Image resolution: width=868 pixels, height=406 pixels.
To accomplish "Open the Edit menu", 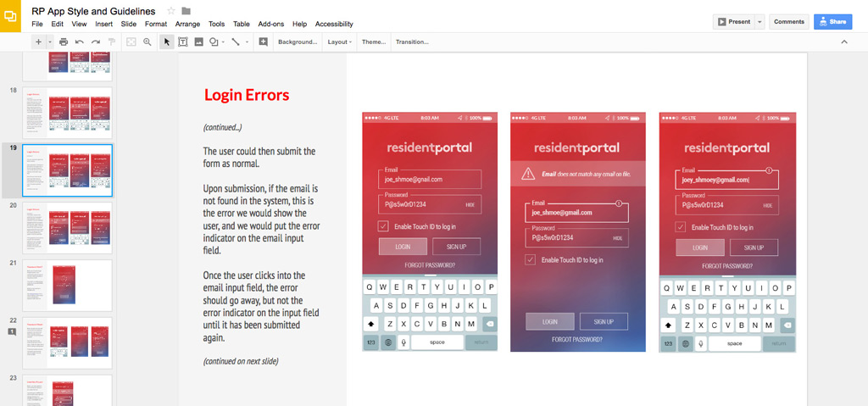I will coord(57,24).
